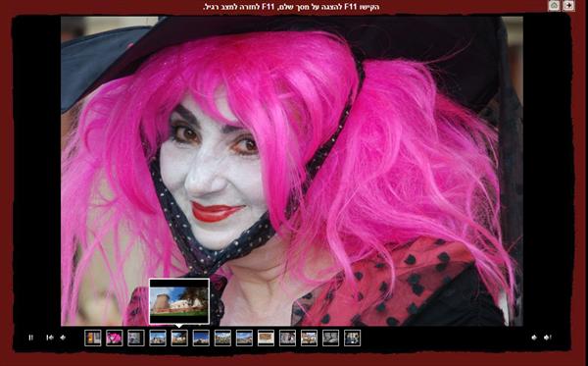Open the sixth thumbnail with blue sky
This screenshot has height=366, width=588.
[201, 338]
